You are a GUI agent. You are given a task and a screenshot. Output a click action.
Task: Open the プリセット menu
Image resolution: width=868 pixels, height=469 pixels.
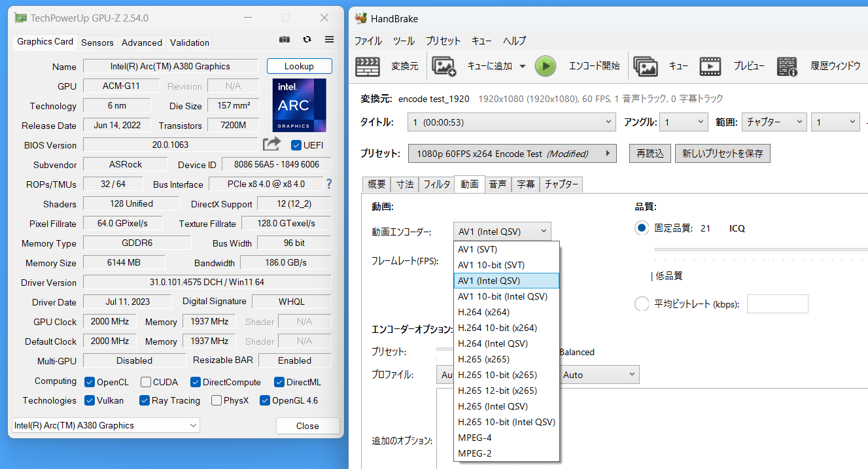[x=443, y=41]
